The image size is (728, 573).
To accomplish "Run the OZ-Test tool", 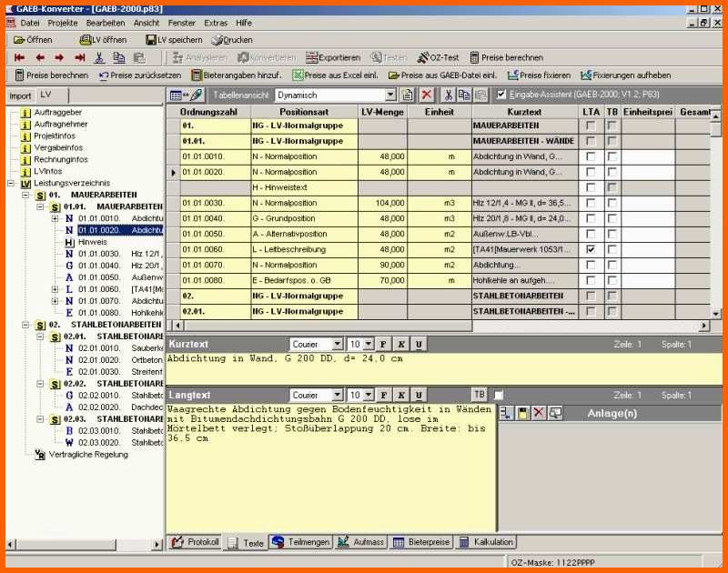I will [x=438, y=57].
